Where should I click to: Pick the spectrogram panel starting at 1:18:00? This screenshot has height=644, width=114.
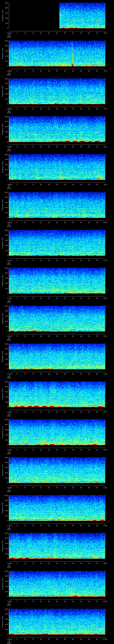(x=57, y=546)
